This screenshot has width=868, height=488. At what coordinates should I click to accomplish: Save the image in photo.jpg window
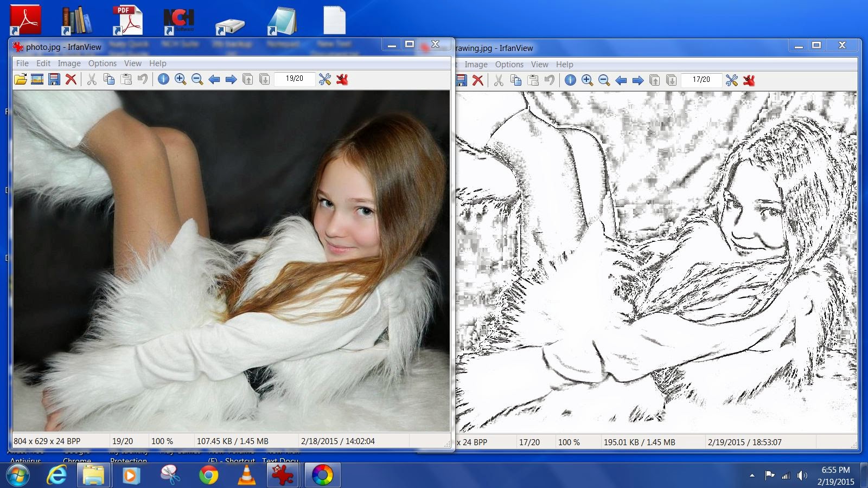[54, 80]
